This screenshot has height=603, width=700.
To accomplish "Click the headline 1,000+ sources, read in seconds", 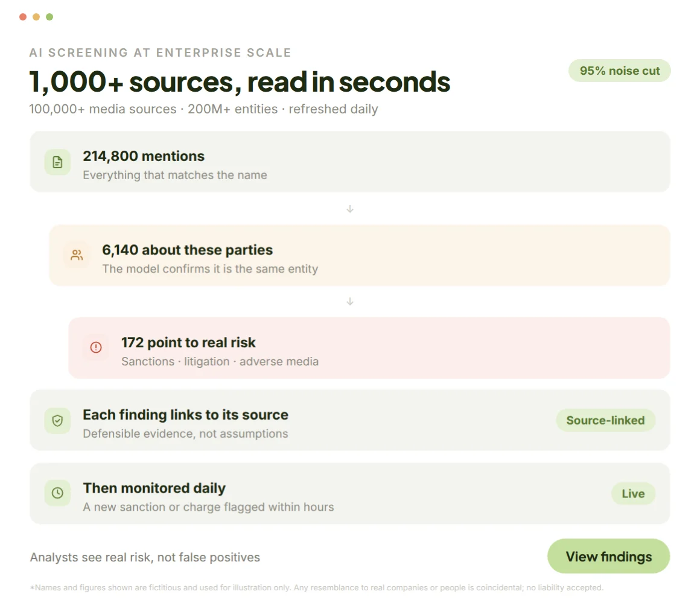I will tap(240, 82).
